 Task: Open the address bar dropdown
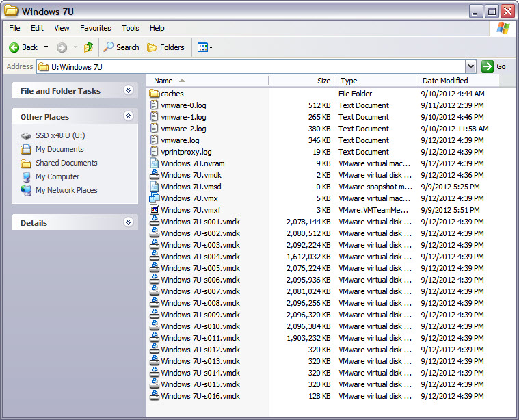(470, 66)
